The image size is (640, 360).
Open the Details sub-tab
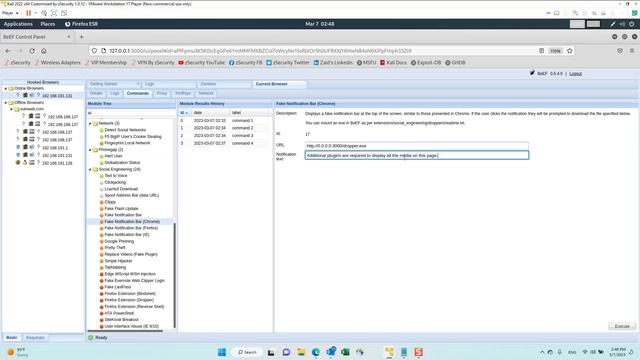[96, 93]
